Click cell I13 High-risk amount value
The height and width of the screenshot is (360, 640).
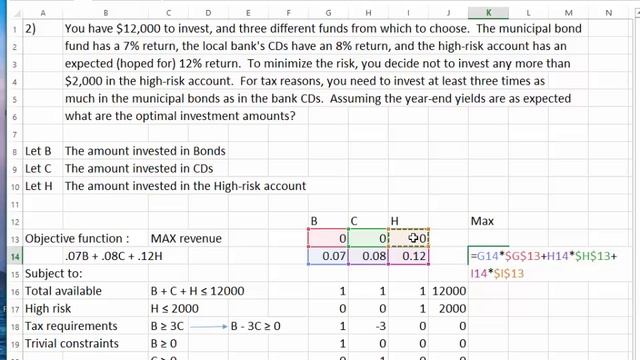409,238
